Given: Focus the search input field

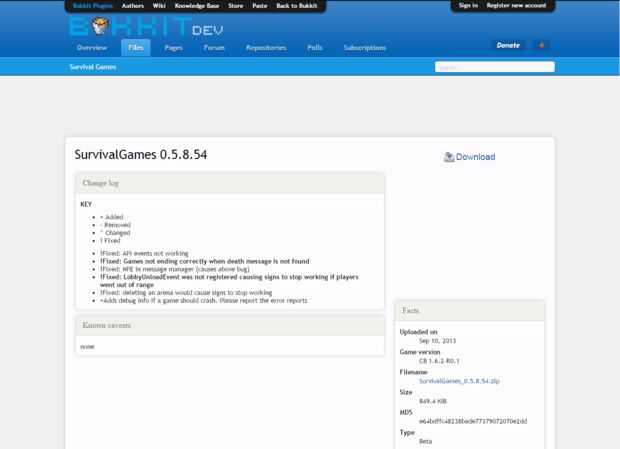Looking at the screenshot, I should tap(495, 67).
